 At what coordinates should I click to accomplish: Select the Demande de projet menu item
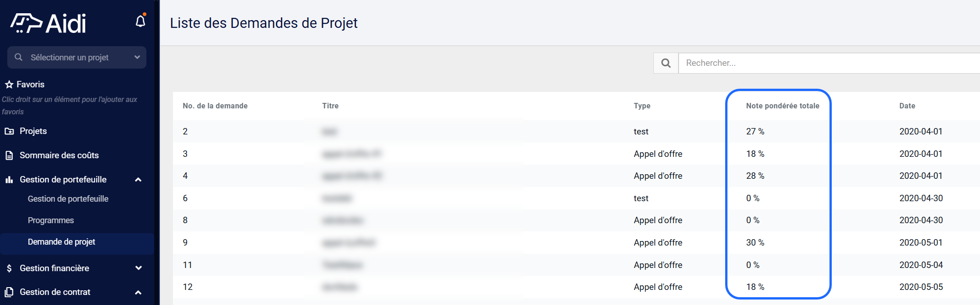[x=61, y=242]
